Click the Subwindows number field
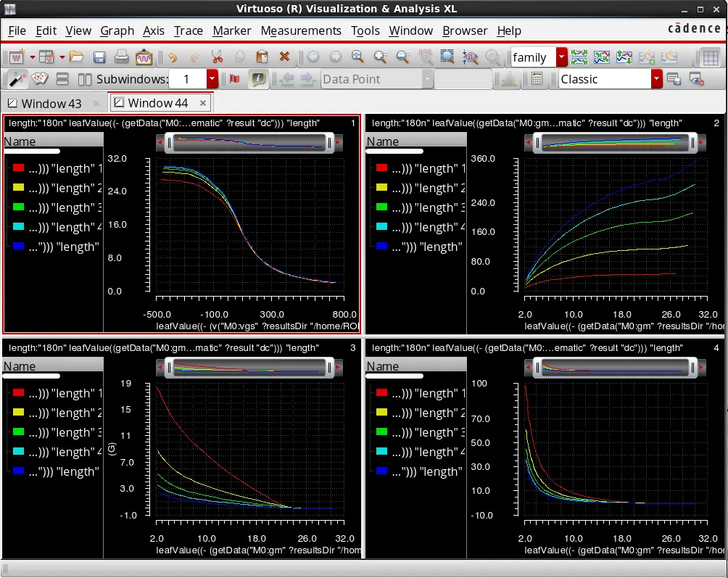Screen dimensions: 728x578 tap(188, 79)
